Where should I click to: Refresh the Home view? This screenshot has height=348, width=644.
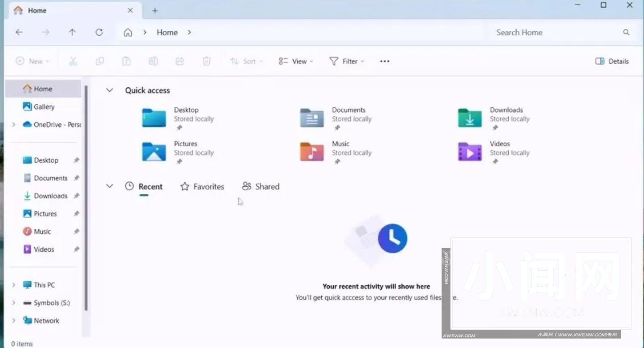pos(99,32)
